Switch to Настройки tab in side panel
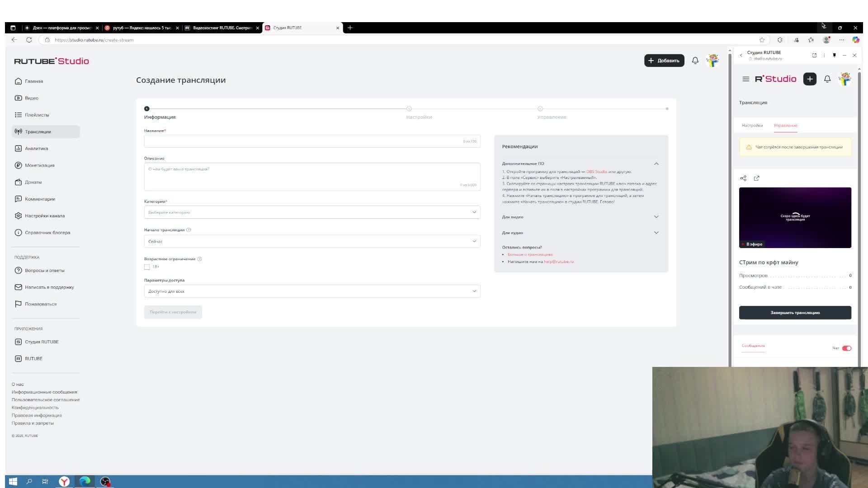Viewport: 868px width, 488px height. [x=752, y=126]
